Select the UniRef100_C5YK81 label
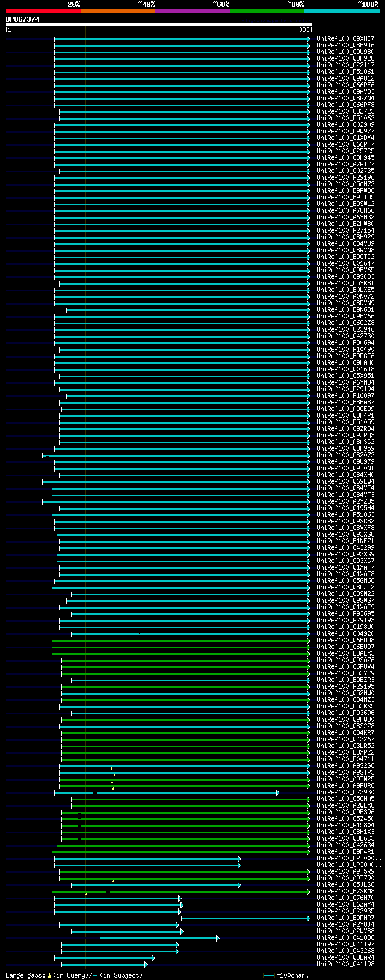The width and height of the screenshot is (385, 980). tap(345, 283)
